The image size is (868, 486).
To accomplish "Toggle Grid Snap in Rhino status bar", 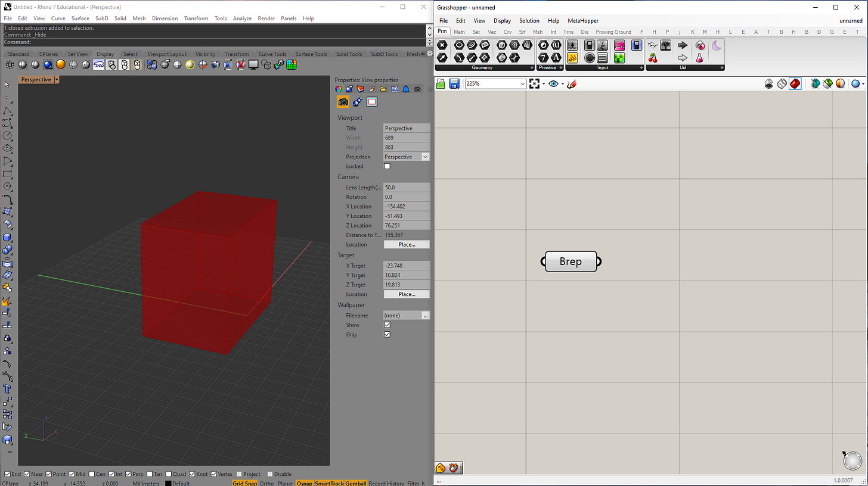I will click(244, 483).
